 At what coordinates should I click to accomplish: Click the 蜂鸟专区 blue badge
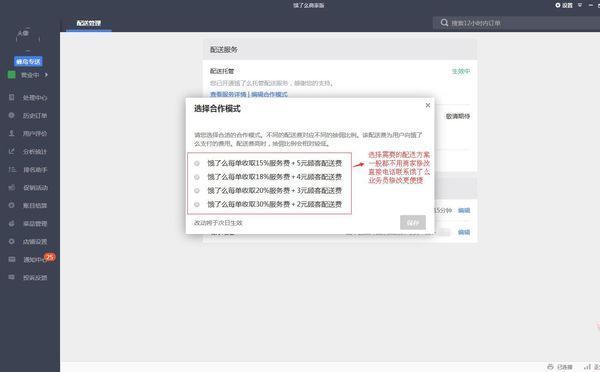coord(28,61)
